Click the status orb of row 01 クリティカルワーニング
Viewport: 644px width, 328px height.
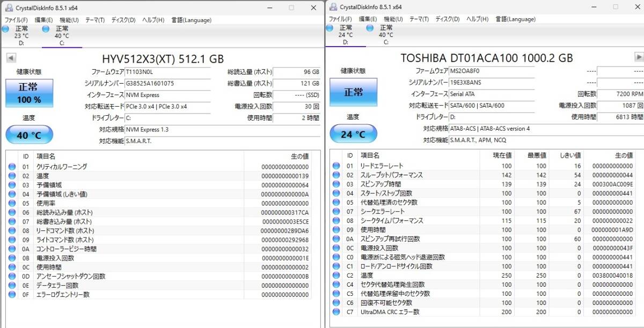[12, 167]
